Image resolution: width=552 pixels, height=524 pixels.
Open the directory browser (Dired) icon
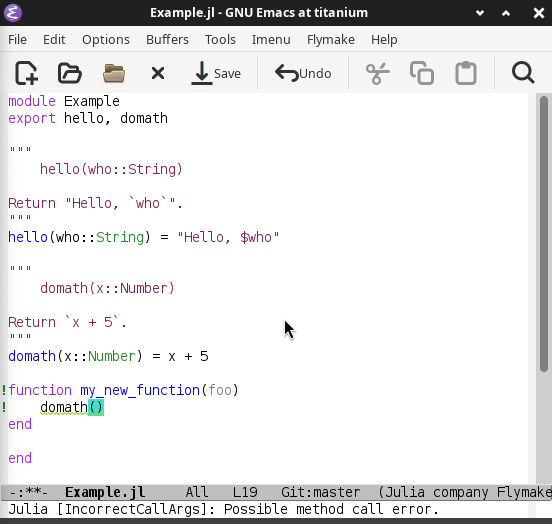click(x=114, y=73)
